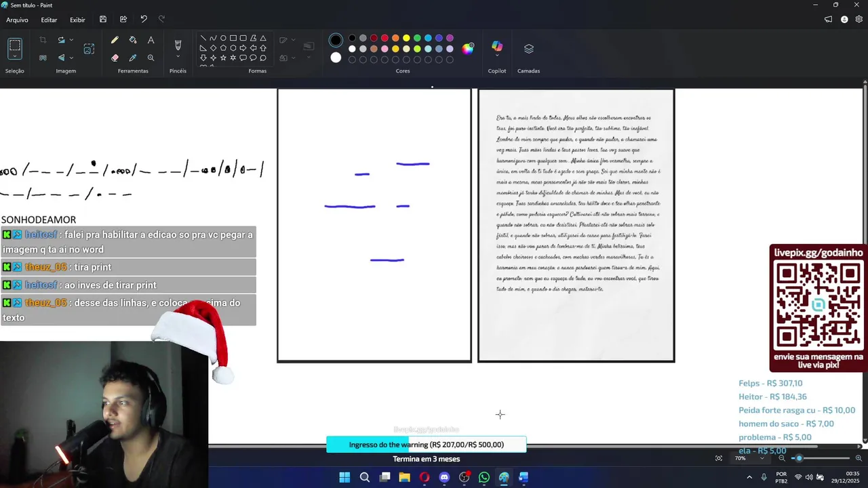The height and width of the screenshot is (488, 868).
Task: Undo the last action
Action: 144,20
